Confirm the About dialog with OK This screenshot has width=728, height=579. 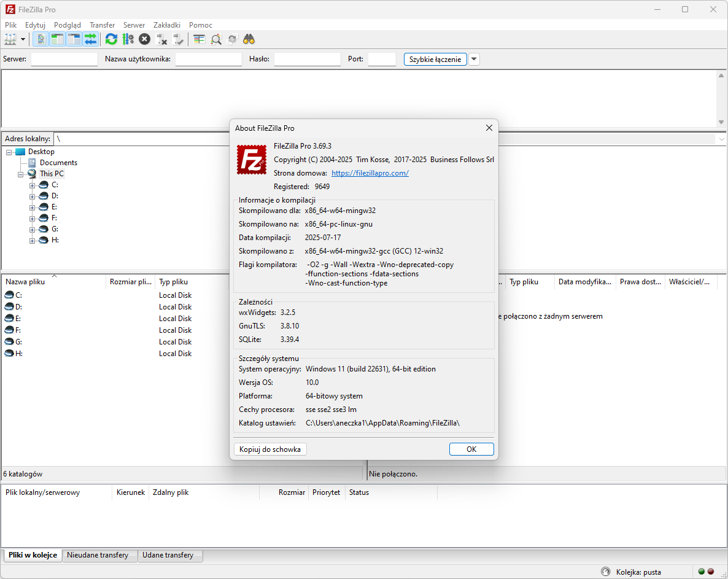click(471, 449)
